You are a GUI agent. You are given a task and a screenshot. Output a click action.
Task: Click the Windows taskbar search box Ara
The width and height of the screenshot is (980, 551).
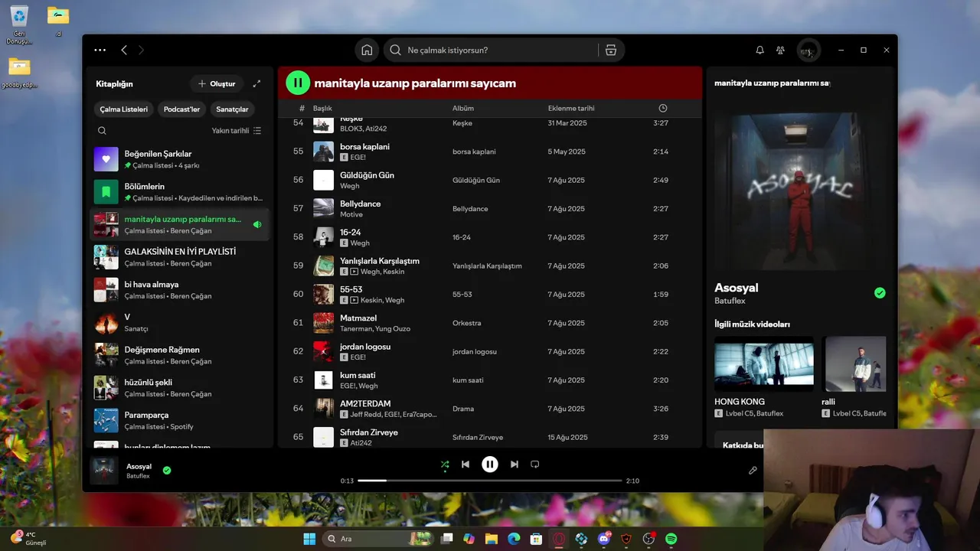379,539
